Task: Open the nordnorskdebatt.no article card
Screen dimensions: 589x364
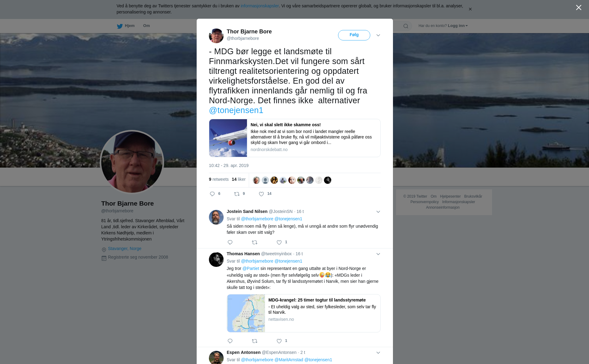Action: tap(294, 138)
